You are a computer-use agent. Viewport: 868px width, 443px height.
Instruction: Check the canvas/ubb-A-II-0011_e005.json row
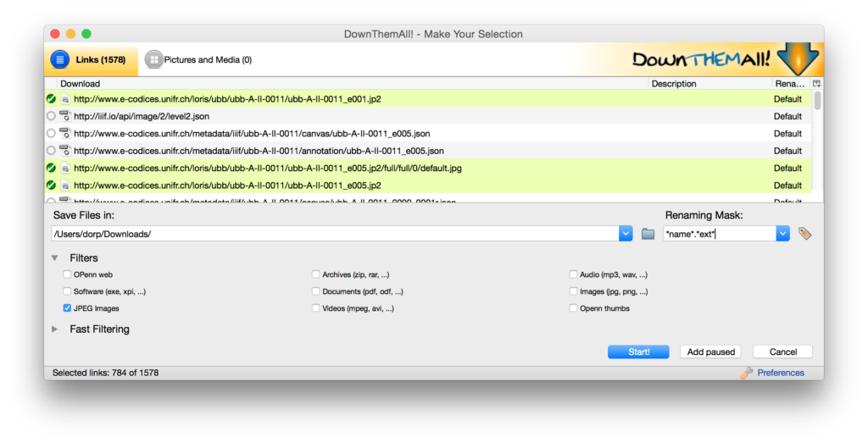[51, 133]
